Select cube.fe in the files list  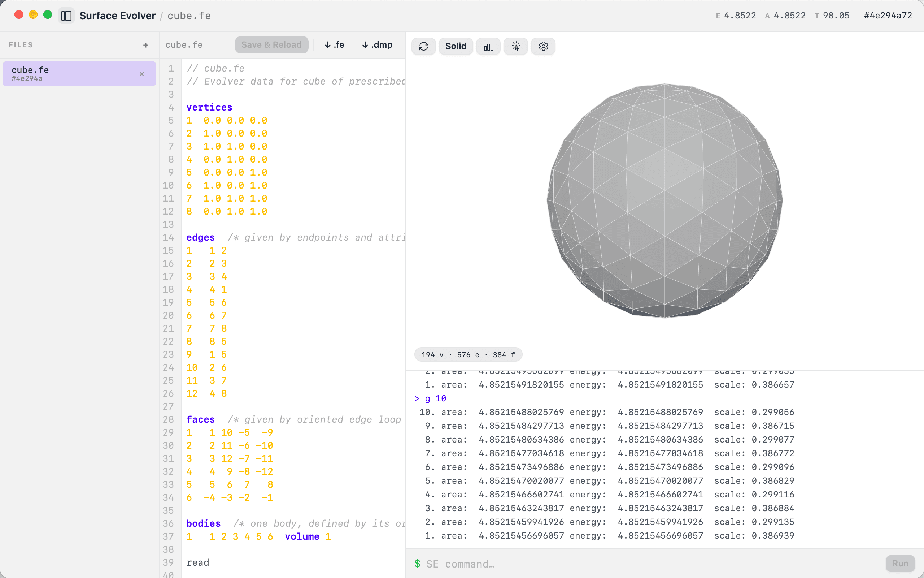(x=79, y=74)
